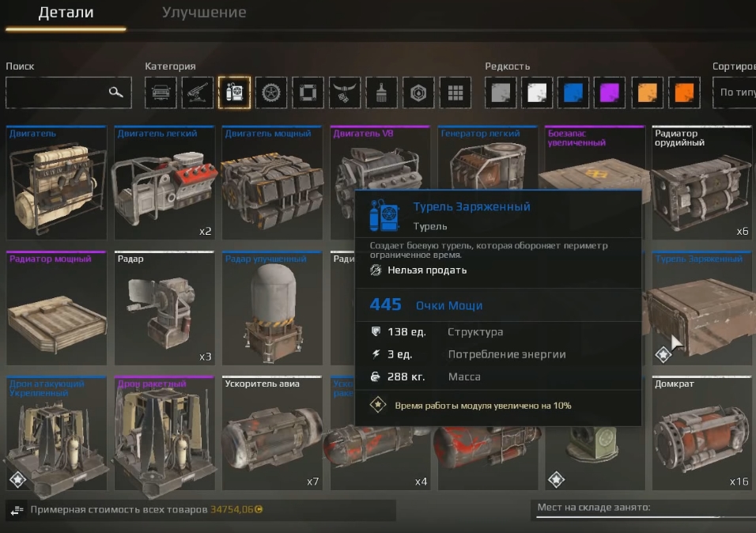
Task: Toggle the blue rarity filter
Action: 574,93
